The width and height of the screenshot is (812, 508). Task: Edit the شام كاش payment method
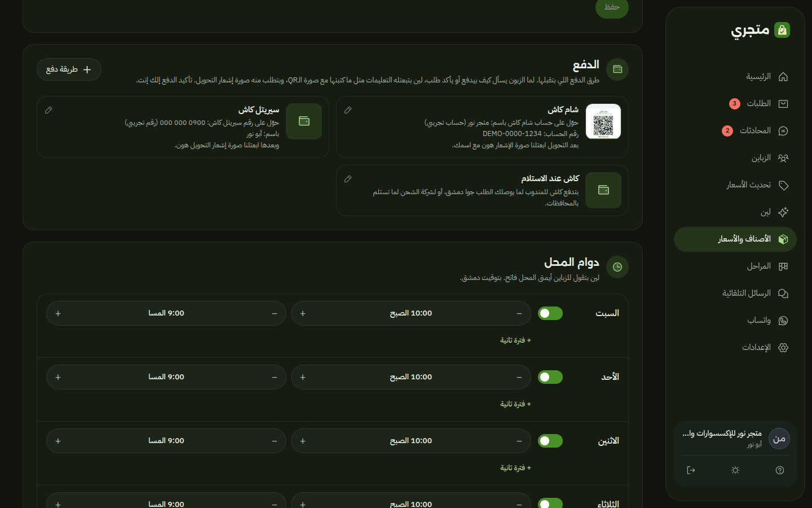click(348, 110)
